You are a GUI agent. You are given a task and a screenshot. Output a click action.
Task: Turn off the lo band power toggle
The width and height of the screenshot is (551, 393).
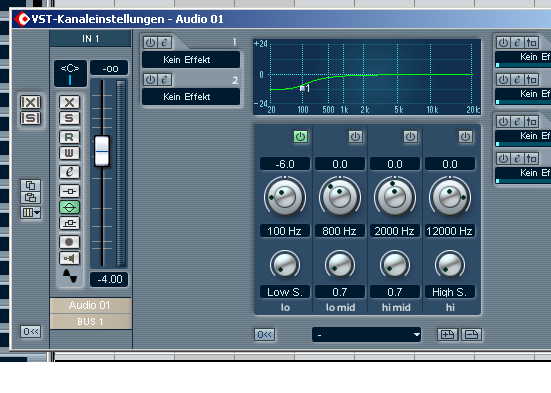click(300, 136)
